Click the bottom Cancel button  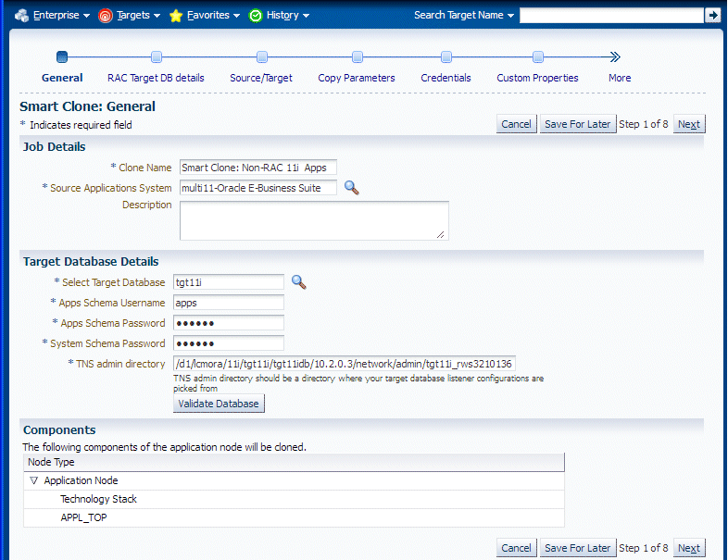pos(516,548)
